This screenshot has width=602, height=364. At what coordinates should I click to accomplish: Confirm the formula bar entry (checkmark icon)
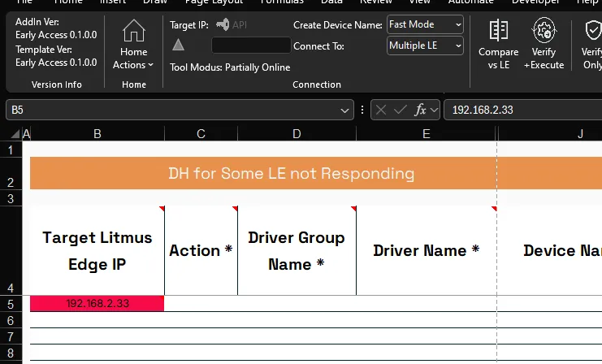pyautogui.click(x=400, y=110)
